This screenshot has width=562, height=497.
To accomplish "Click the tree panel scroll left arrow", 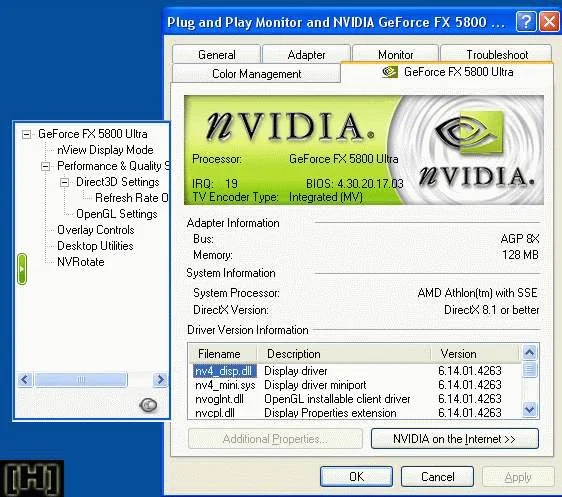I will 25,379.
